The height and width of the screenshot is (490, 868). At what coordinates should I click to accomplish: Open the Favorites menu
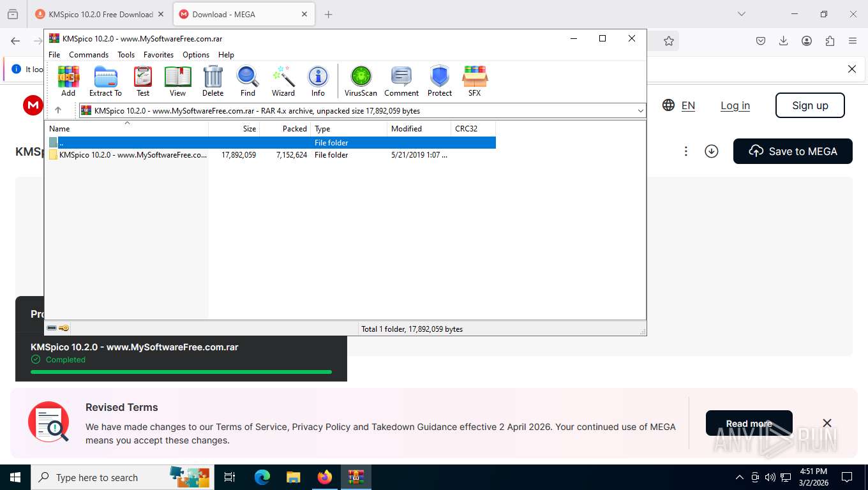click(158, 55)
